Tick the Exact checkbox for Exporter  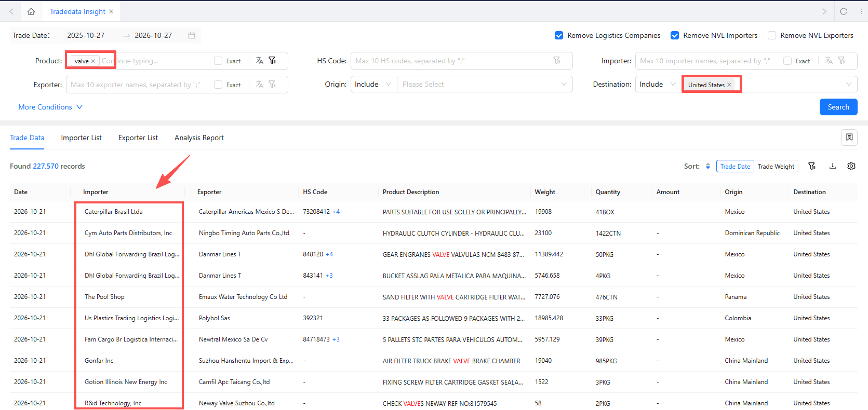(218, 85)
